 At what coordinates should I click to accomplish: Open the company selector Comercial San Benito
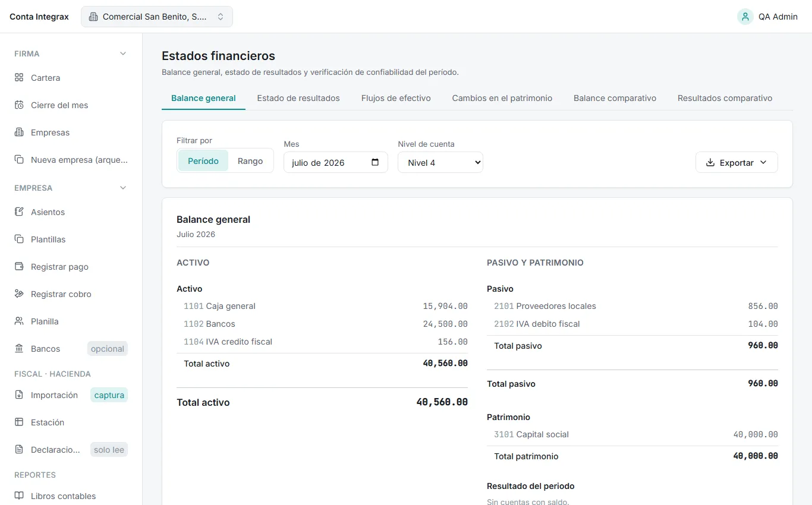point(157,17)
